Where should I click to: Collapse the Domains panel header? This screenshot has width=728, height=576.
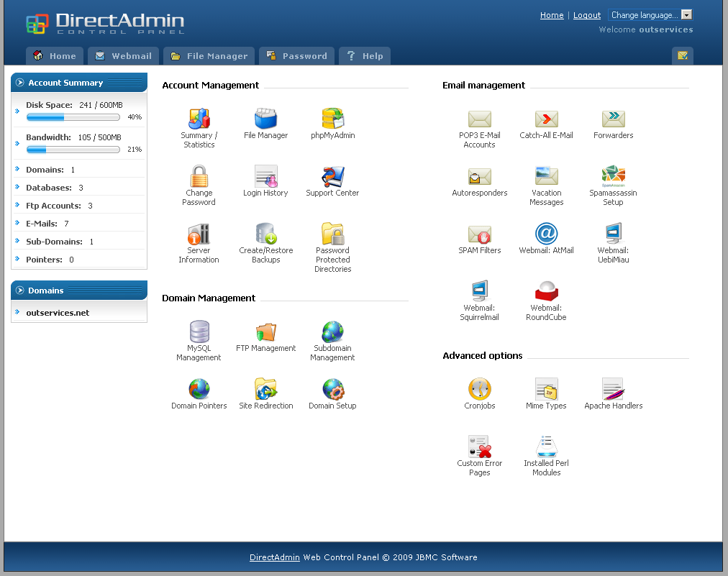click(x=79, y=291)
